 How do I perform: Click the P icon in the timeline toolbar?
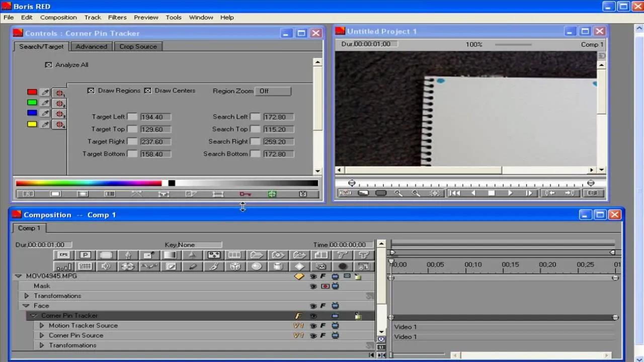[85, 255]
